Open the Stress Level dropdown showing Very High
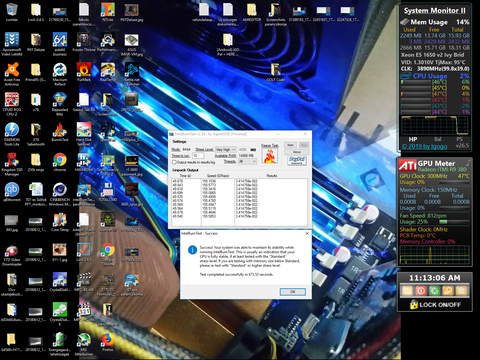 pyautogui.click(x=226, y=149)
